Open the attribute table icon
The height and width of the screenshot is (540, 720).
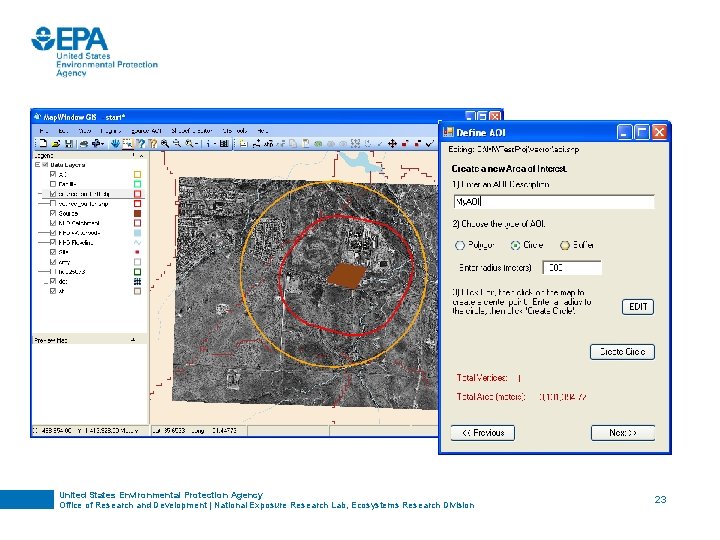coord(224,144)
